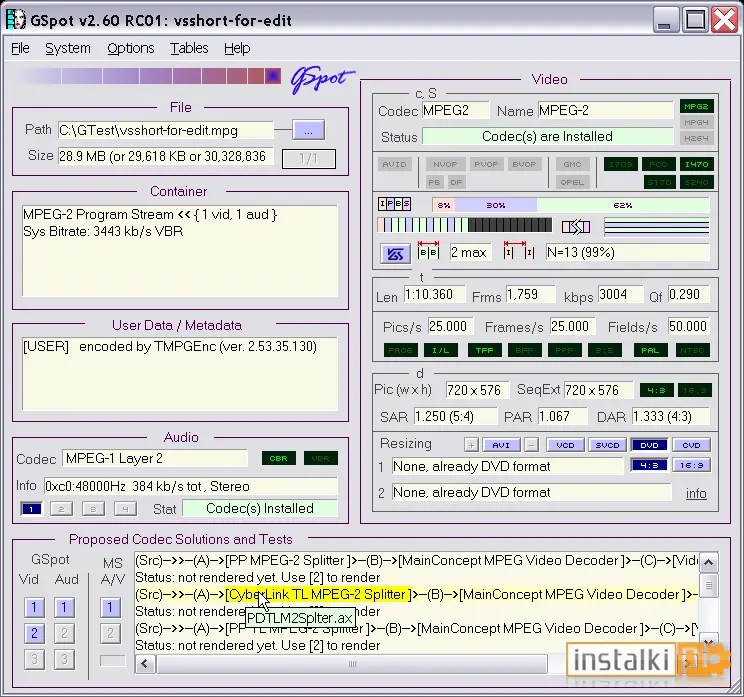
Task: Click the QPEL indicator
Action: (x=572, y=182)
